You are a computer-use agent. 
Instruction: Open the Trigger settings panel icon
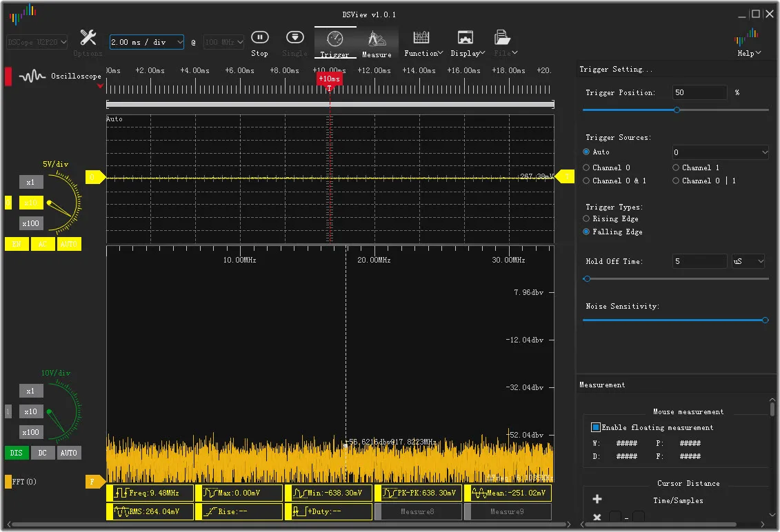coord(334,39)
